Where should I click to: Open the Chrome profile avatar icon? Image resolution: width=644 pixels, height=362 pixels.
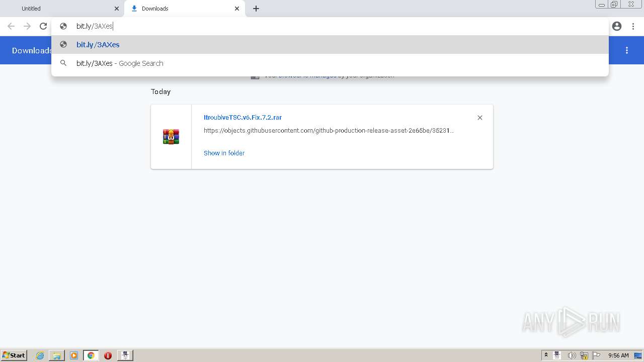coord(617,26)
